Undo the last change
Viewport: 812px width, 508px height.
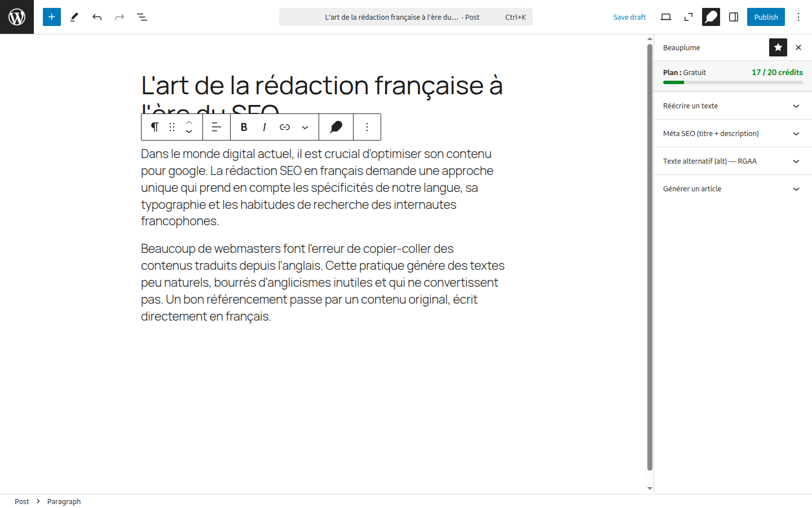(x=97, y=17)
